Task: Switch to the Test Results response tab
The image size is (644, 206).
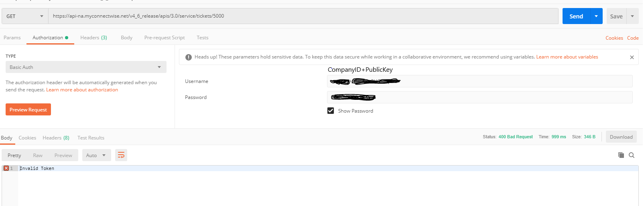Action: click(x=91, y=138)
